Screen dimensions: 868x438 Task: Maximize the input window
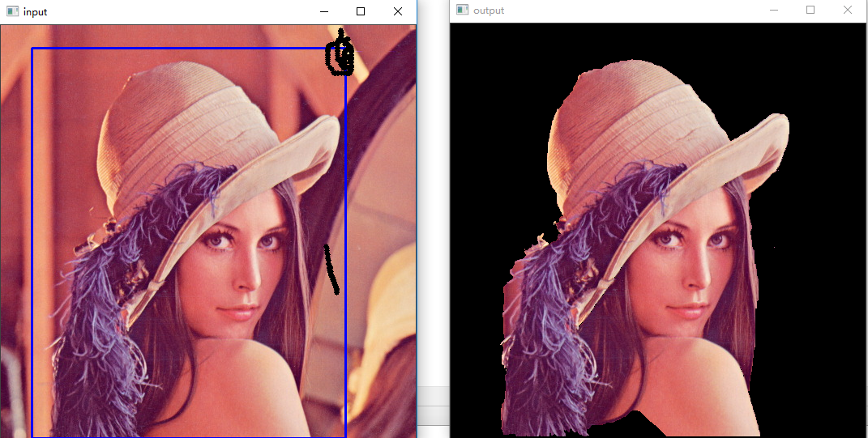click(x=361, y=11)
